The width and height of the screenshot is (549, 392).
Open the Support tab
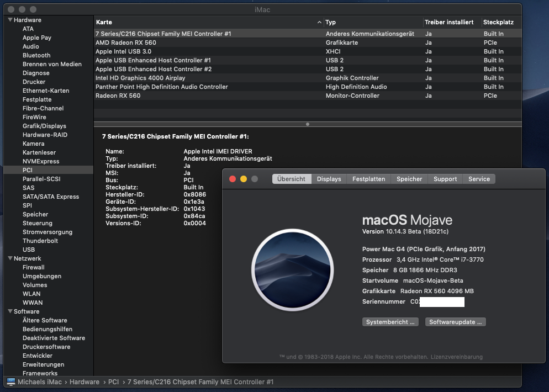445,179
